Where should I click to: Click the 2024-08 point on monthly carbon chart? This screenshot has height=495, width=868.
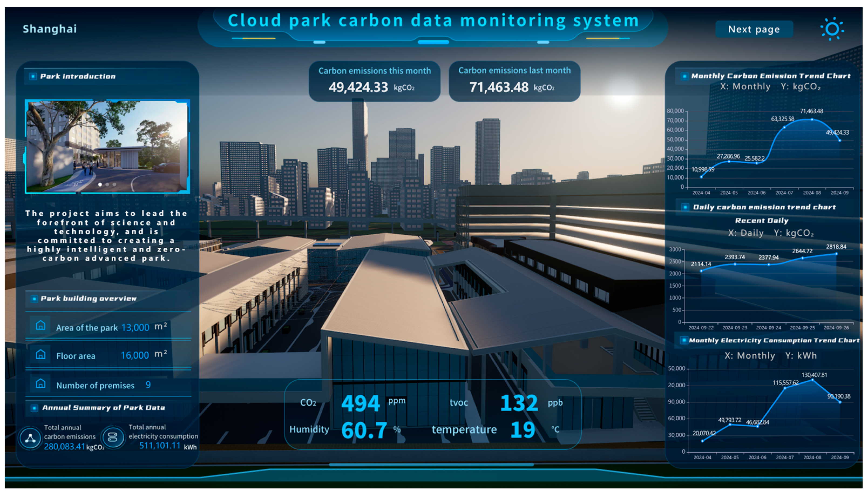(x=812, y=119)
